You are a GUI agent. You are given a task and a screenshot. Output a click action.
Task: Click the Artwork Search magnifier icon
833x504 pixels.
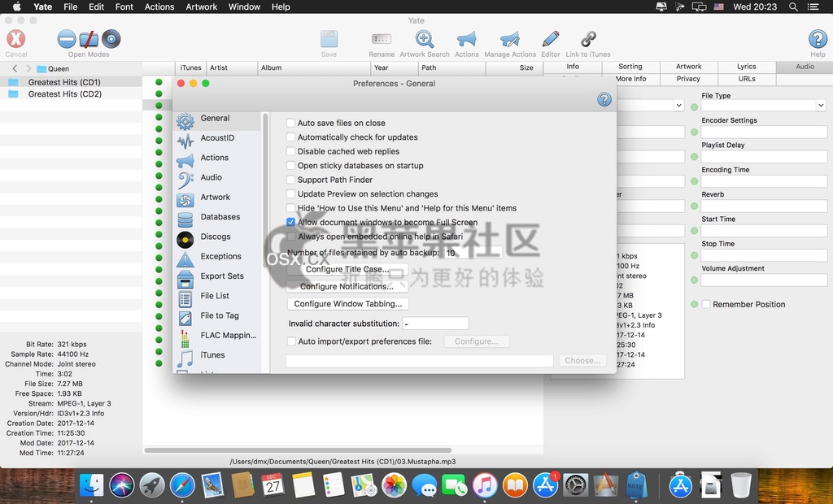(425, 39)
